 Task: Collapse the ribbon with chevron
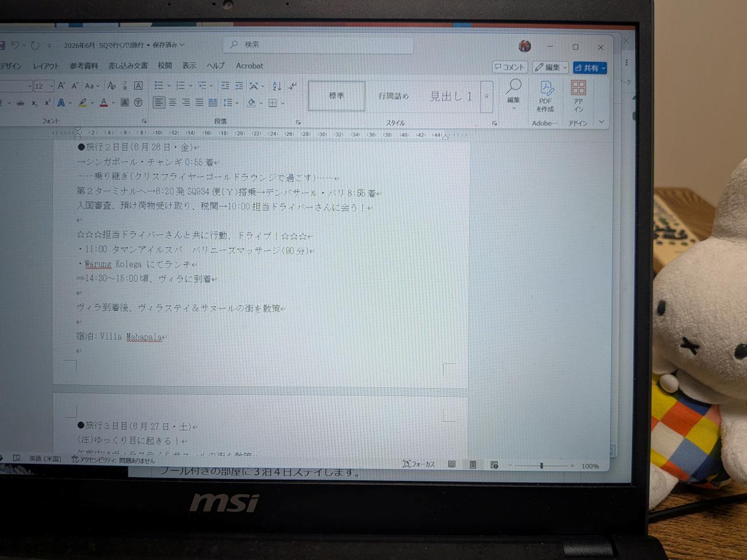tap(602, 122)
